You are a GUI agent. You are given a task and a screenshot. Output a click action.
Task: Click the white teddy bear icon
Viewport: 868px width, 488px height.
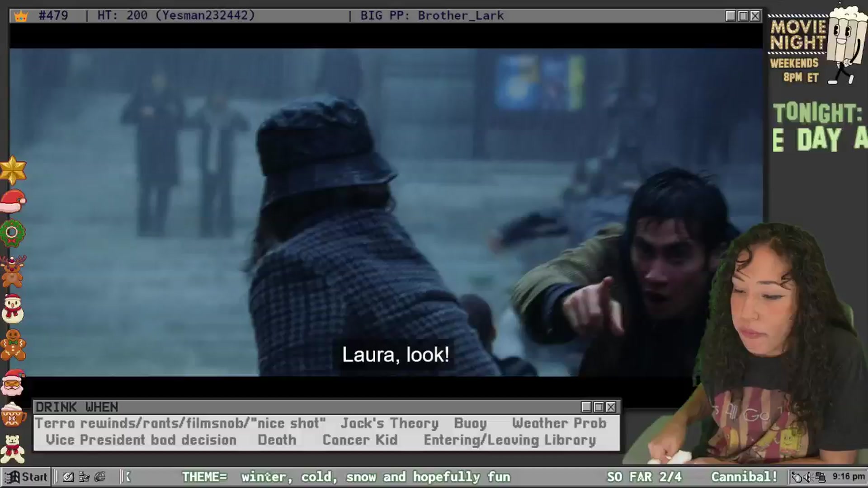13,449
